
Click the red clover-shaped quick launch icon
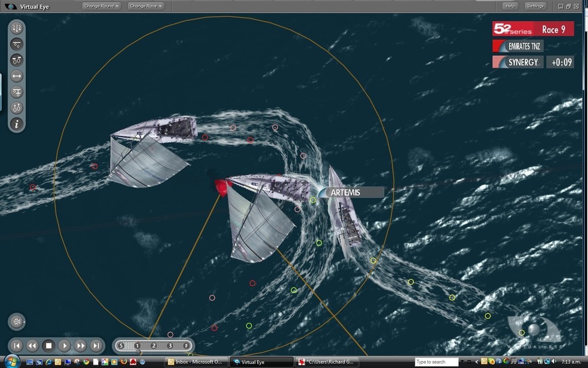[x=133, y=362]
